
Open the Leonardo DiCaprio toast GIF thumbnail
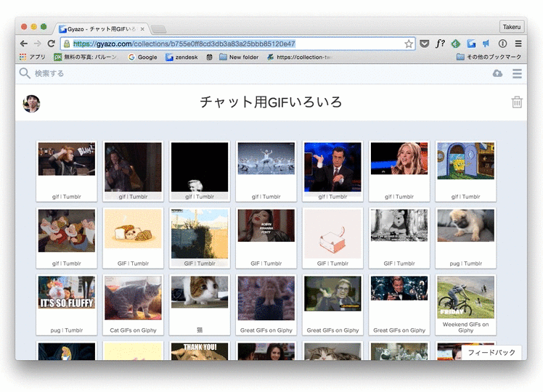click(399, 305)
